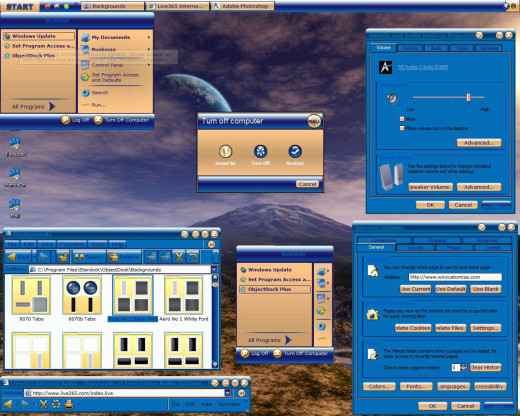Image resolution: width=520 pixels, height=416 pixels.
Task: Click Log Off in the expanded Start menu
Action: pos(76,120)
